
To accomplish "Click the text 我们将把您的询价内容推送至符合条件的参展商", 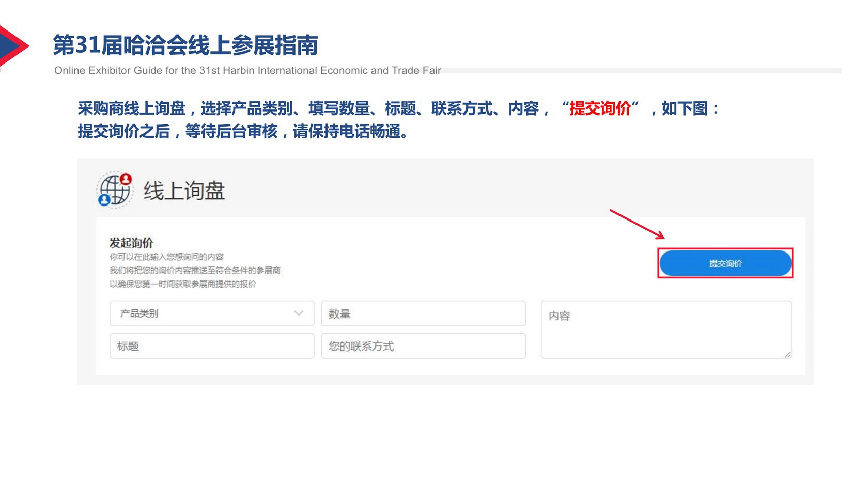I will click(195, 270).
